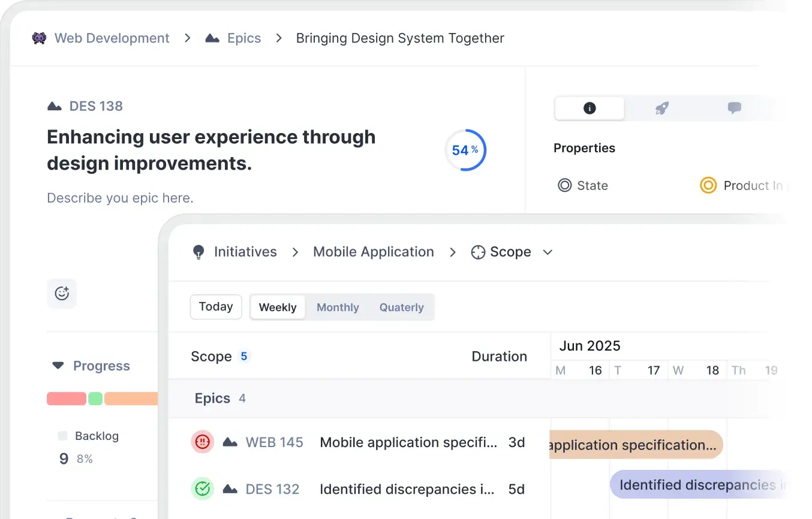
Task: Collapse the Epics group row
Action: pyautogui.click(x=213, y=399)
